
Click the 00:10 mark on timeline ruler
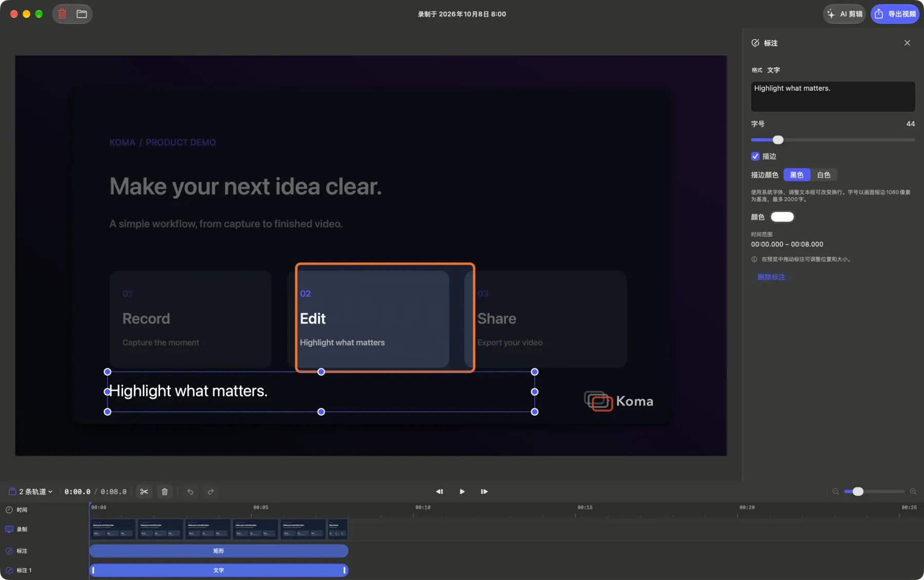coord(422,507)
